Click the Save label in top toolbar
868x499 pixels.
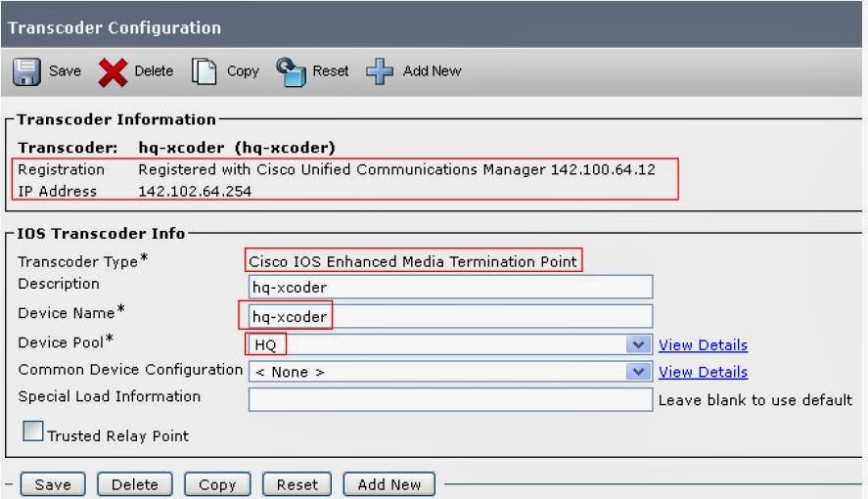click(65, 70)
